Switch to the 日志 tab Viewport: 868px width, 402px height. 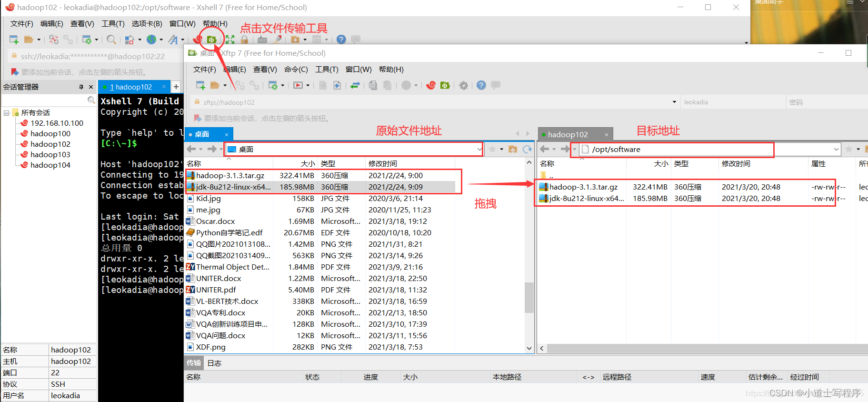pyautogui.click(x=214, y=363)
